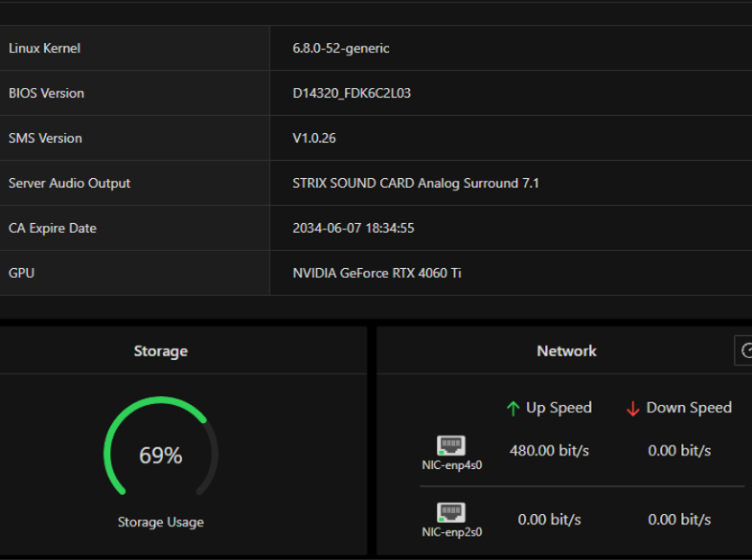Click the STRIX SOUND CARD audio output value
The width and height of the screenshot is (752, 560).
point(416,183)
